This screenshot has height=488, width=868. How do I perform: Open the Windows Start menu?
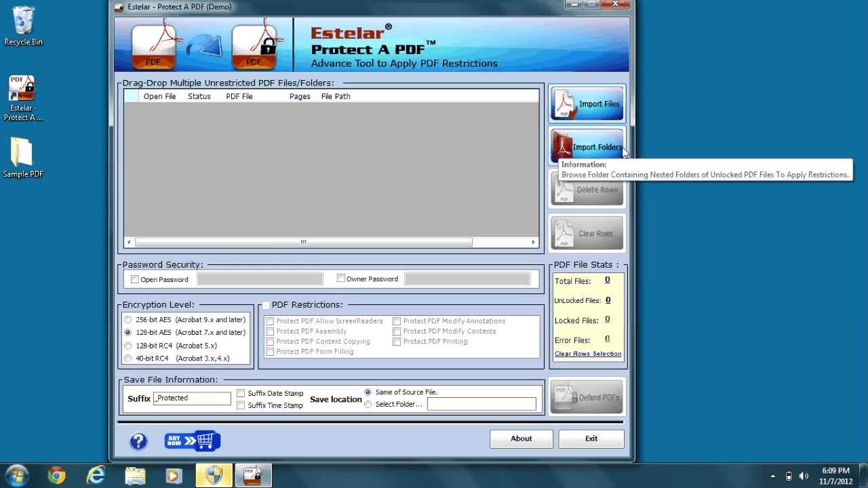[x=16, y=476]
